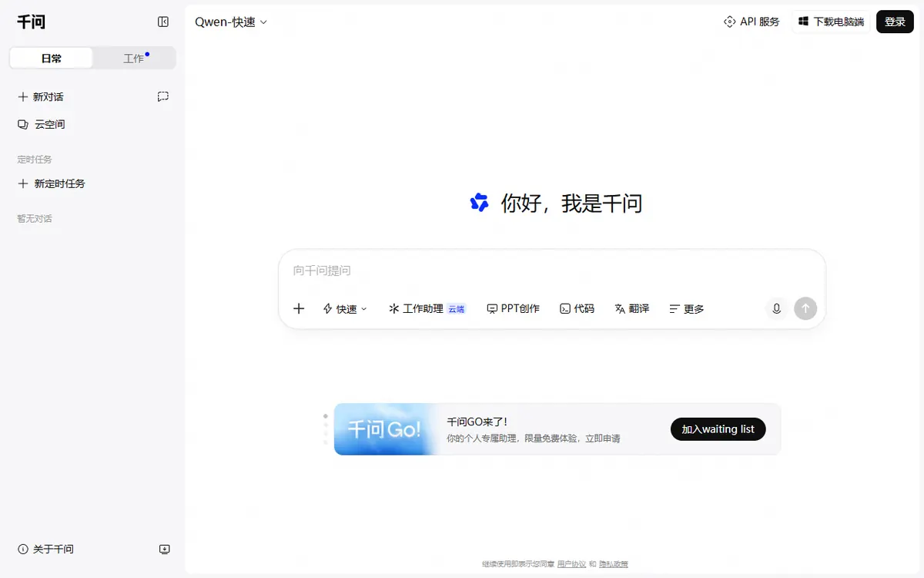
Task: Click the top banner carousel dot
Action: tap(326, 416)
